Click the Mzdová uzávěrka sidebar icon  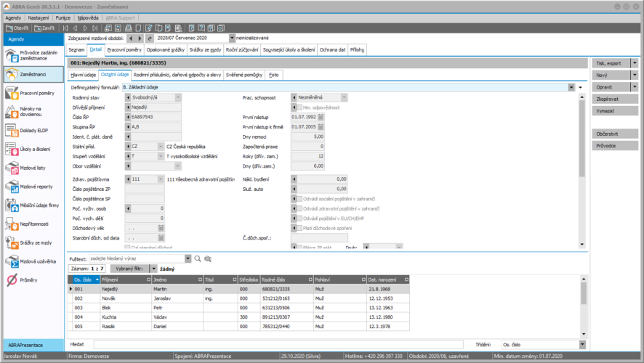tap(13, 261)
